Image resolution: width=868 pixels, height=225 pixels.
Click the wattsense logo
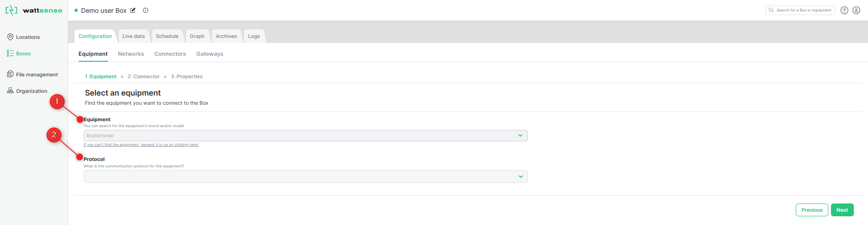click(34, 10)
